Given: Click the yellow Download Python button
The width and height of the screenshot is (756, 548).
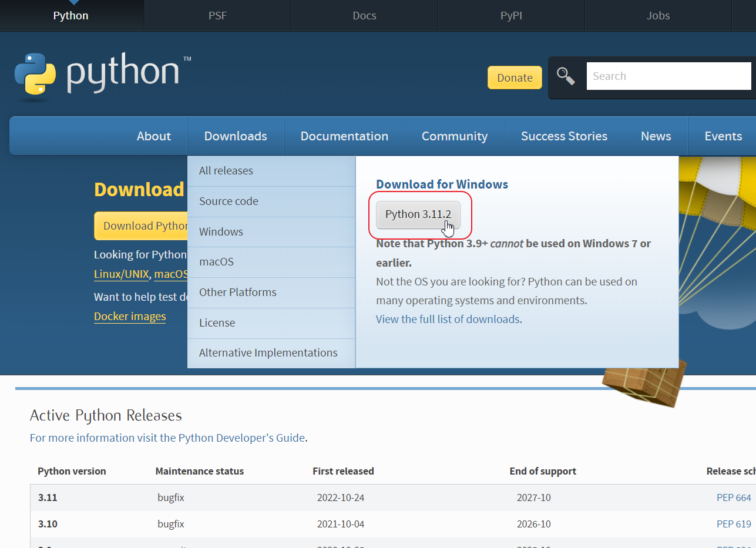Looking at the screenshot, I should [x=141, y=226].
